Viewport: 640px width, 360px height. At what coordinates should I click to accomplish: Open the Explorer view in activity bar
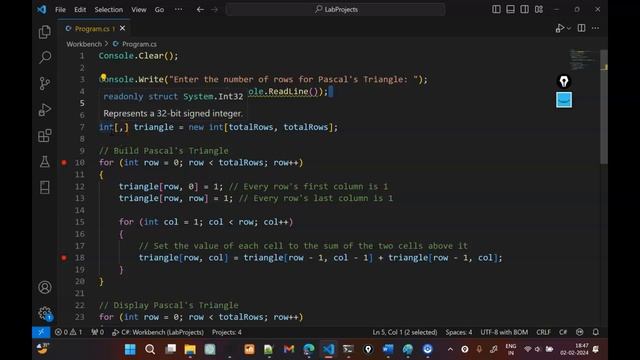pyautogui.click(x=44, y=32)
